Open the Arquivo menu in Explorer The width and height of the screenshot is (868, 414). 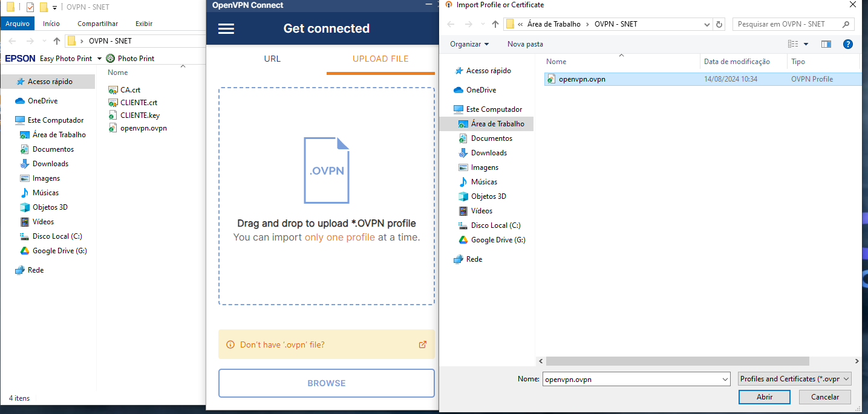pyautogui.click(x=18, y=24)
